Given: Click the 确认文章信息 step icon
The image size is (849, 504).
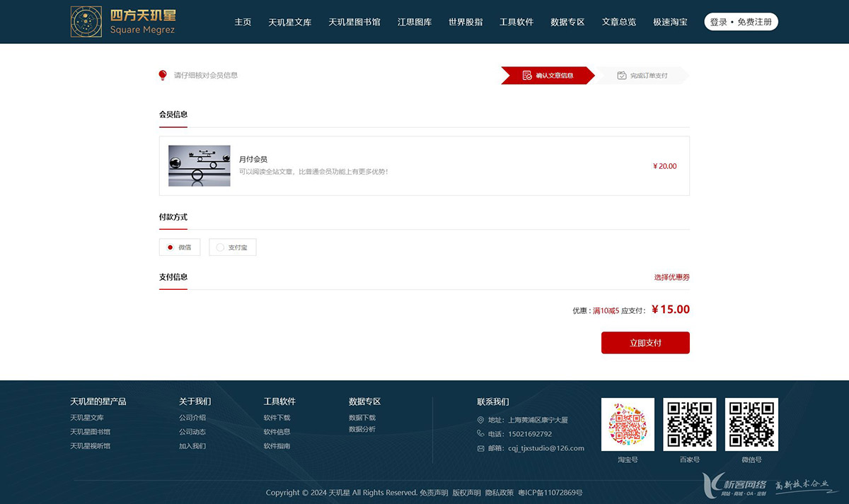Looking at the screenshot, I should (527, 75).
